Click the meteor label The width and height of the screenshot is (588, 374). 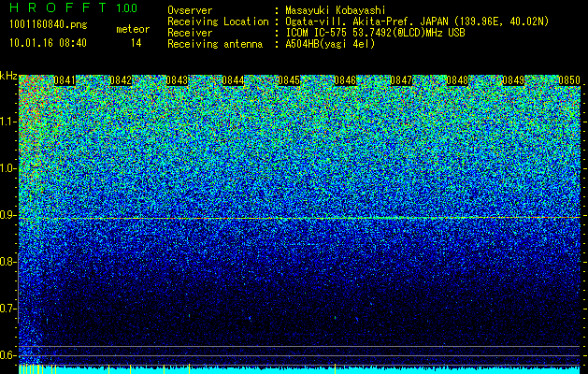click(133, 29)
